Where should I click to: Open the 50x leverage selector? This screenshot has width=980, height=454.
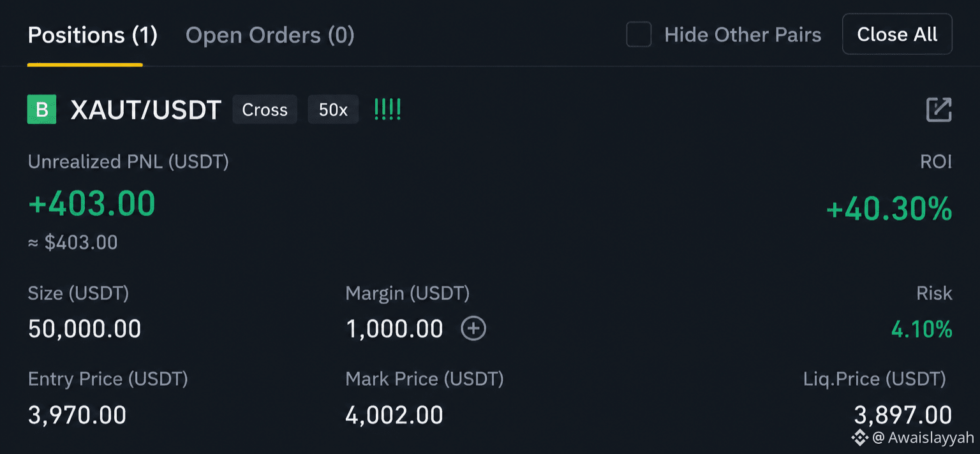(x=333, y=110)
